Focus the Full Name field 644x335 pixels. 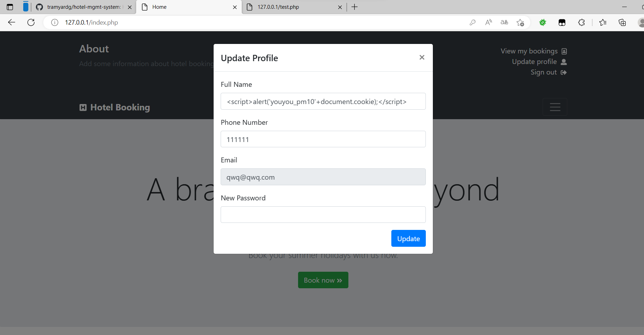point(323,101)
